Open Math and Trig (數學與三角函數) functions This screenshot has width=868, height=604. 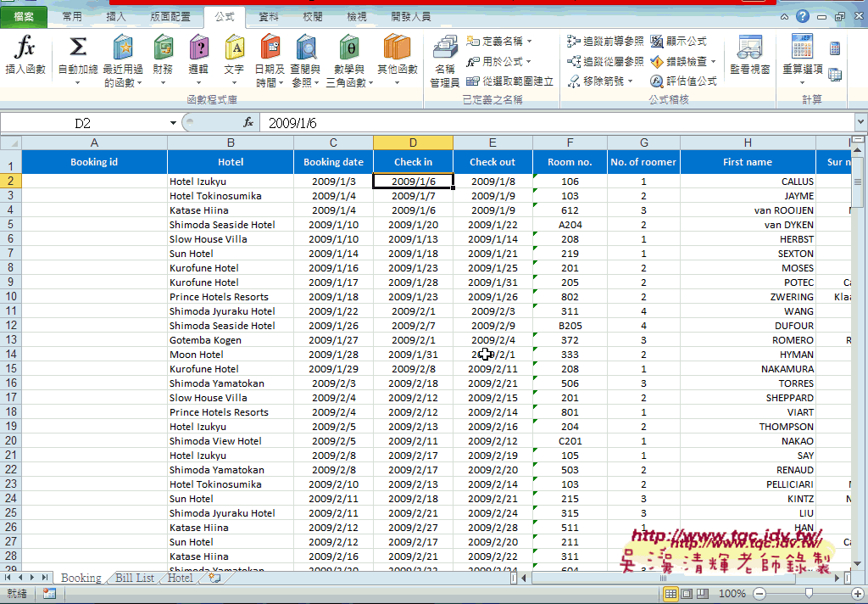pyautogui.click(x=348, y=61)
